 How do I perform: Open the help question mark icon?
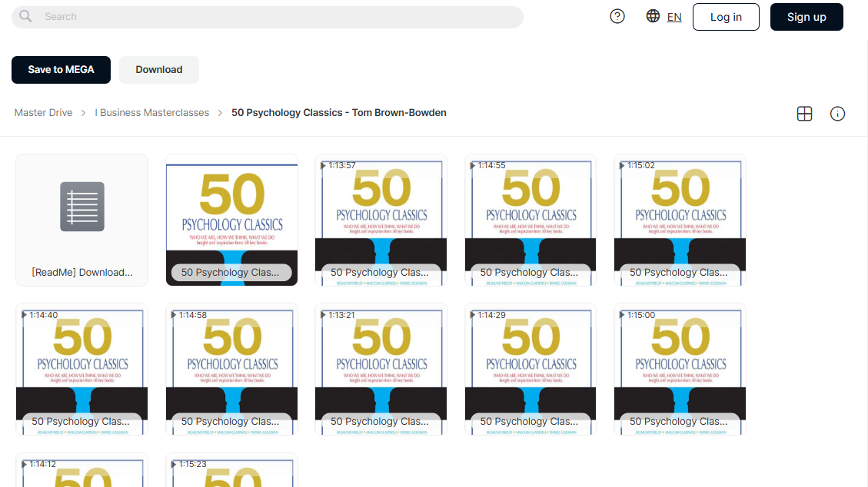click(x=617, y=17)
